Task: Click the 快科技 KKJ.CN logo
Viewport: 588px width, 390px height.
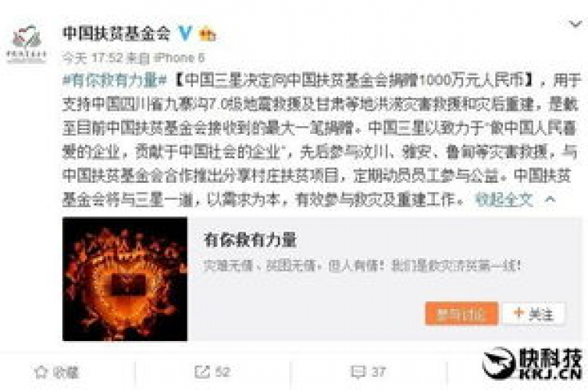Action: tap(533, 363)
